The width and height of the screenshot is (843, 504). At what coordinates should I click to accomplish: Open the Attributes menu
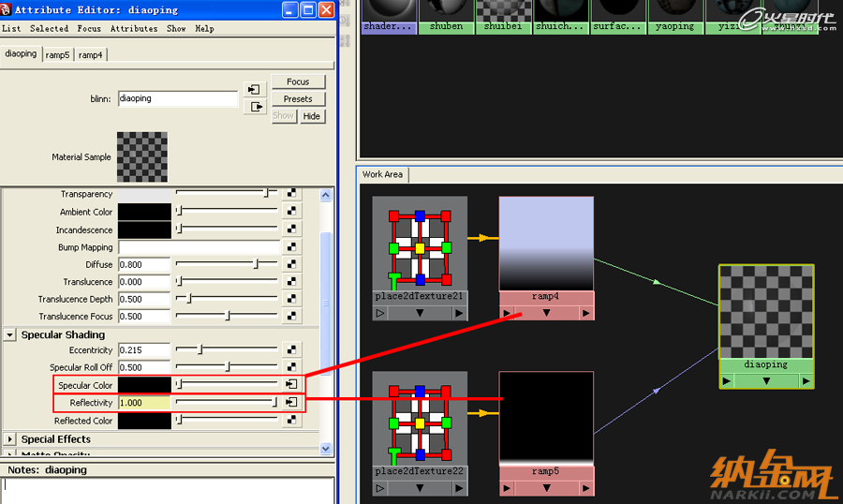134,28
